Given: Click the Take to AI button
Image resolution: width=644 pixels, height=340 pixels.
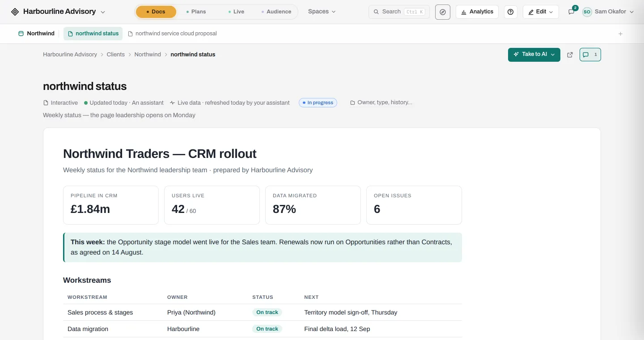Looking at the screenshot, I should (534, 55).
